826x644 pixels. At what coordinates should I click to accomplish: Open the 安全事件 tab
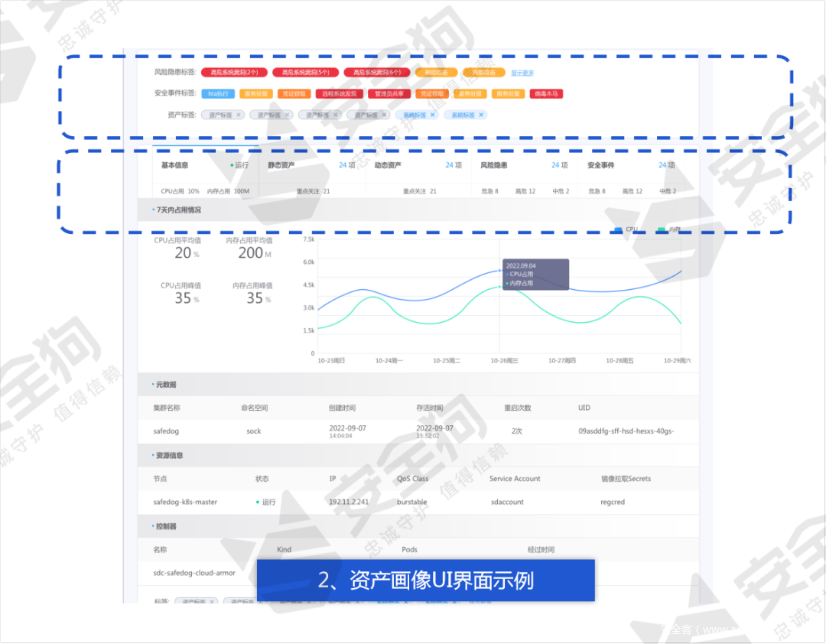tap(601, 165)
